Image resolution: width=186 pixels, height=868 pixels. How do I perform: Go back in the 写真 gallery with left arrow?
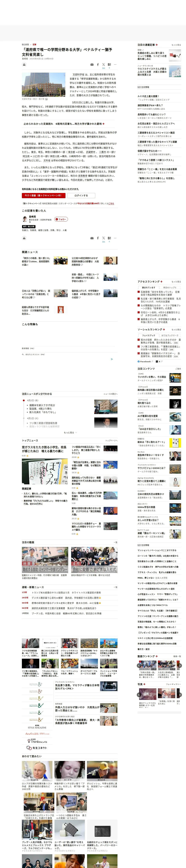(139, 695)
